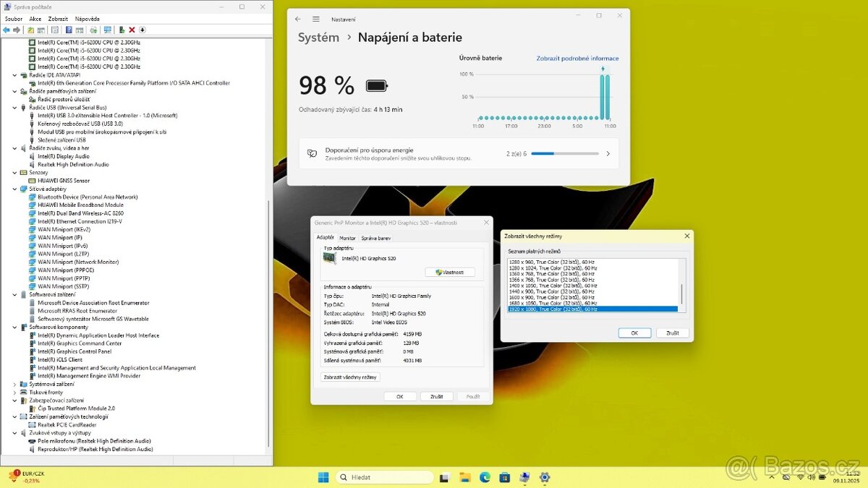868x488 pixels.
Task: Switch to the Monitor tab
Action: coord(347,237)
